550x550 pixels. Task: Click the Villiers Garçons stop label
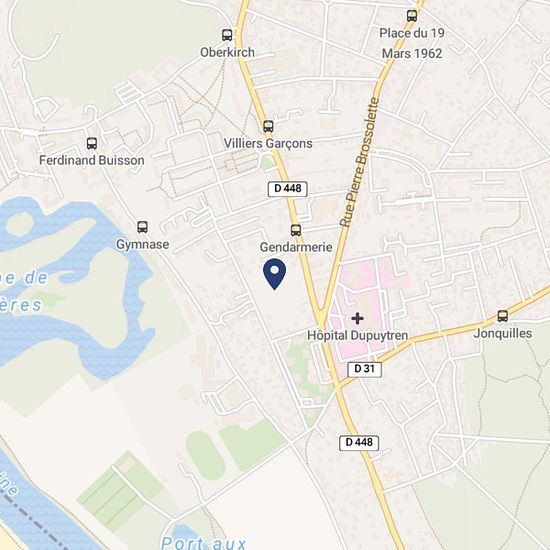268,143
